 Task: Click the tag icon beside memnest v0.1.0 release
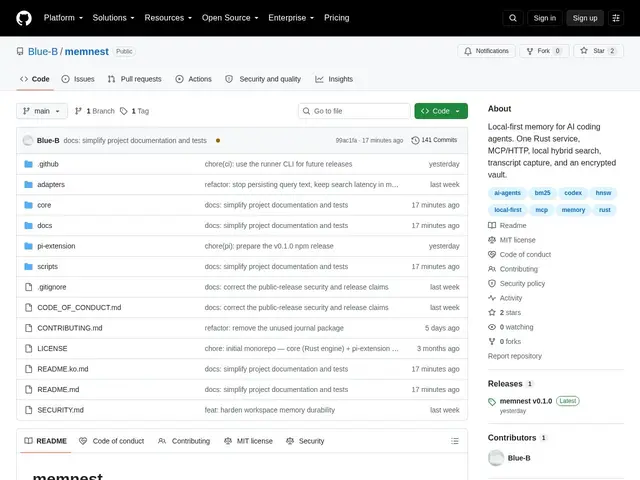pyautogui.click(x=492, y=402)
